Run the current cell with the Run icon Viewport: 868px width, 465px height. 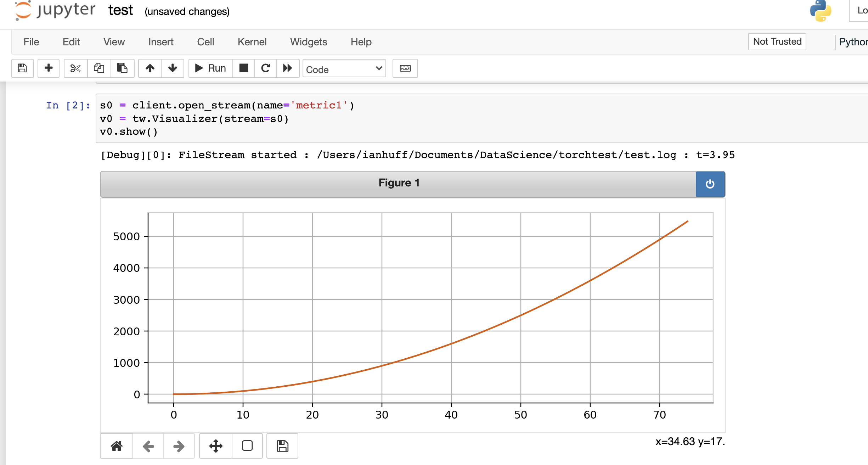pyautogui.click(x=209, y=68)
